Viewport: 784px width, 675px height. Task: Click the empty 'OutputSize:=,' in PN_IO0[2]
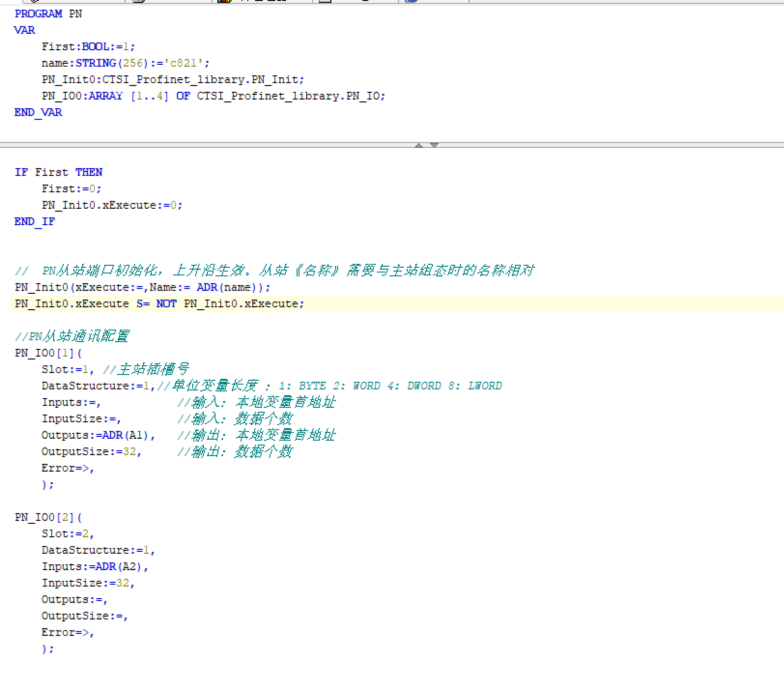click(85, 616)
